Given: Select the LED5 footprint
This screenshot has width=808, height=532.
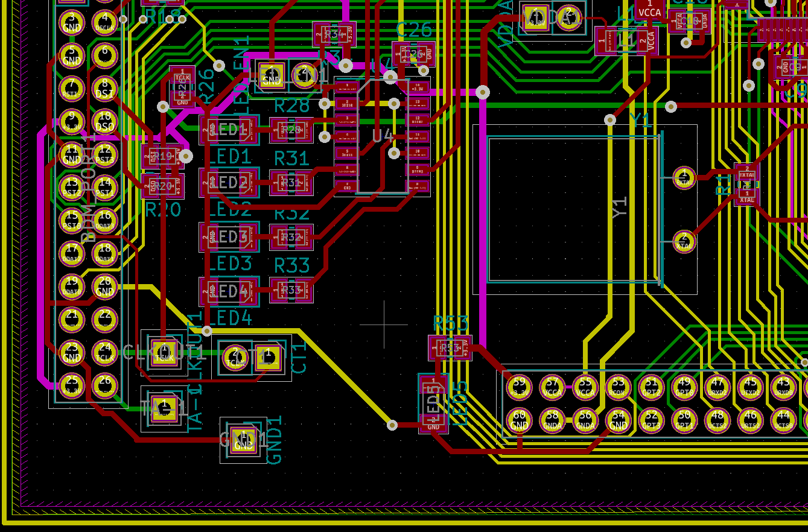Looking at the screenshot, I should coord(433,403).
